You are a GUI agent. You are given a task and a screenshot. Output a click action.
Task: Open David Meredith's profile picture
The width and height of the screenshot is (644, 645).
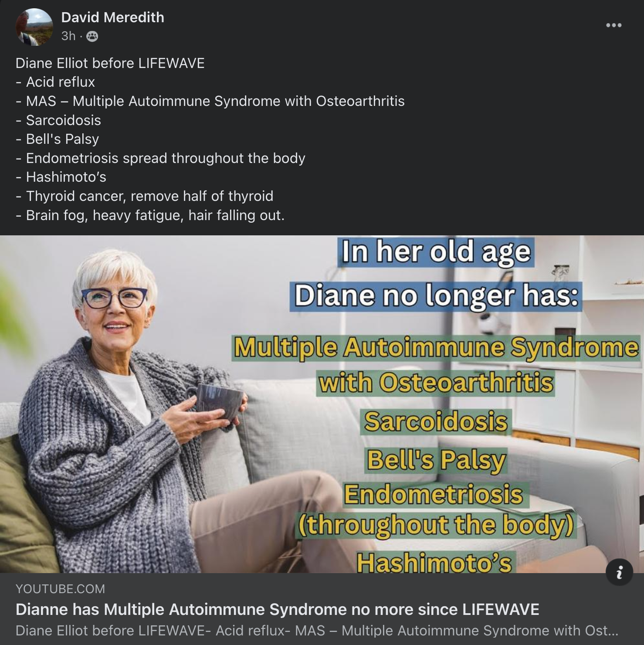(x=34, y=27)
